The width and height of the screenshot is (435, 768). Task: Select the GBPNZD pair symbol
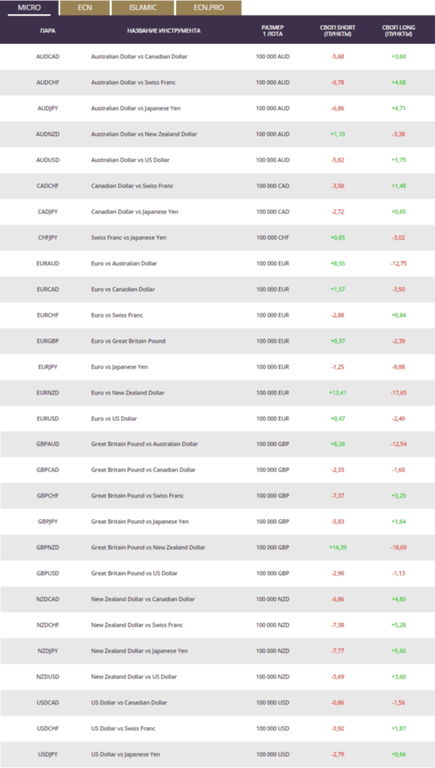point(48,548)
